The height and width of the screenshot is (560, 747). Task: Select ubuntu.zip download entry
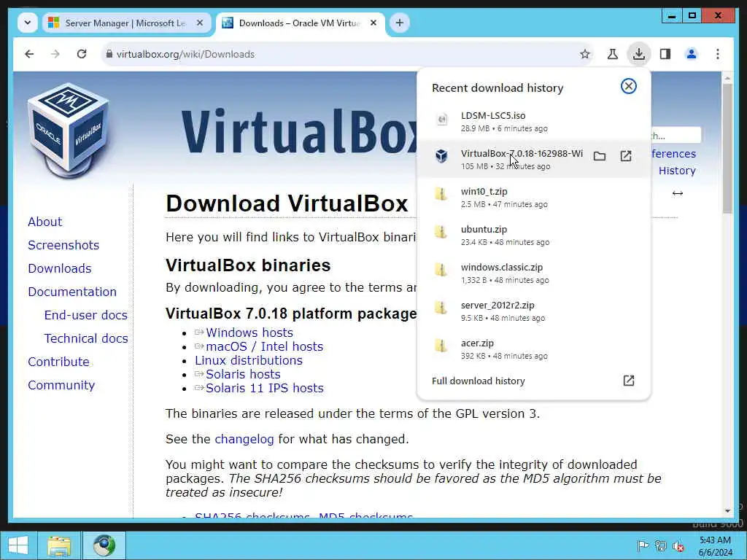click(533, 236)
